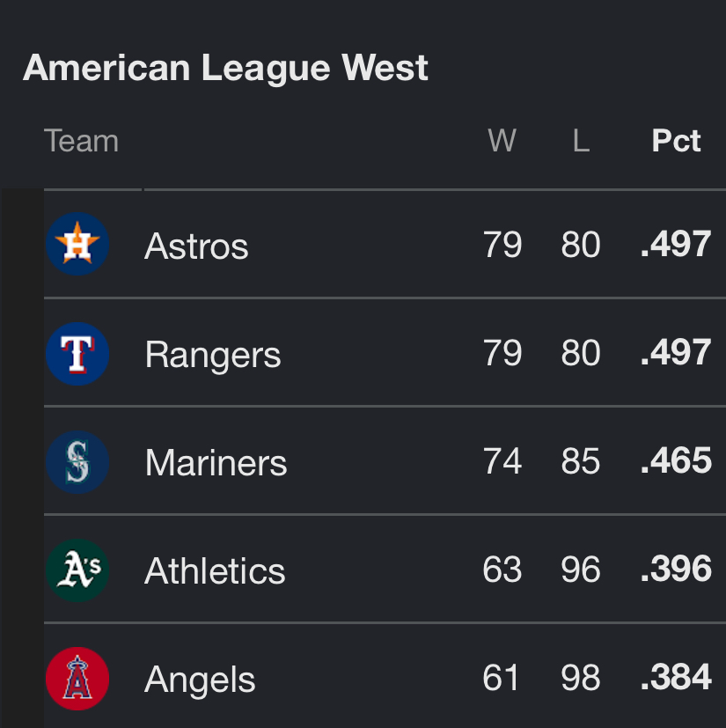Sort standings by the L column header

tap(581, 140)
